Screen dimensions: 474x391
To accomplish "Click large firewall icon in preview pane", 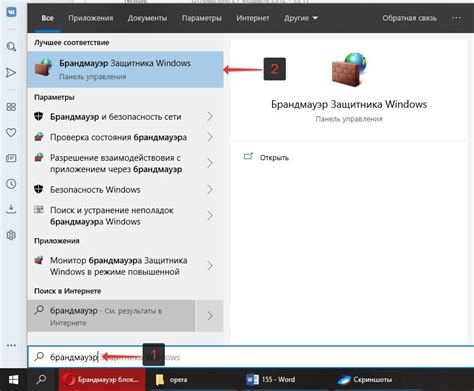I will [x=349, y=70].
